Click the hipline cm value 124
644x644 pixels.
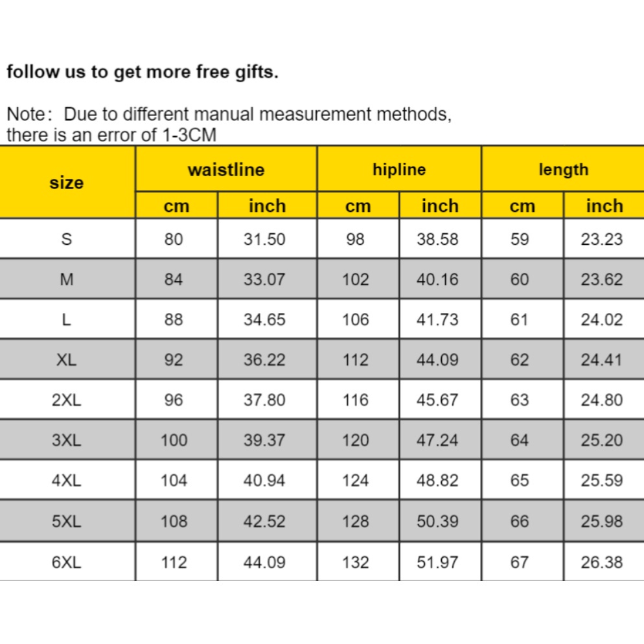tap(356, 481)
